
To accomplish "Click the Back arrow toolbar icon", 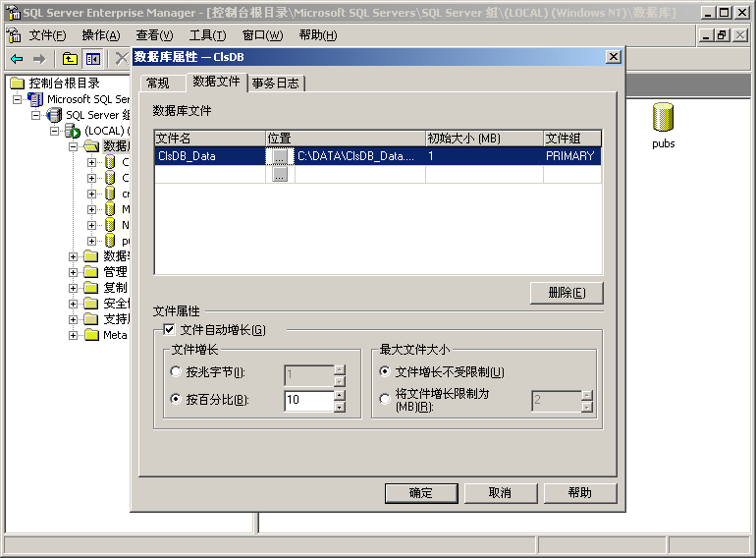I will coord(17,59).
